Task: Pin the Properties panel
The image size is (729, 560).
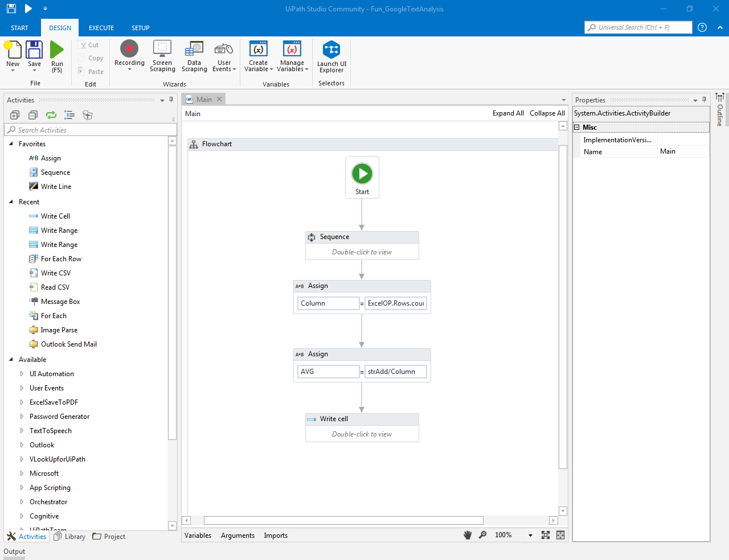Action: point(704,100)
